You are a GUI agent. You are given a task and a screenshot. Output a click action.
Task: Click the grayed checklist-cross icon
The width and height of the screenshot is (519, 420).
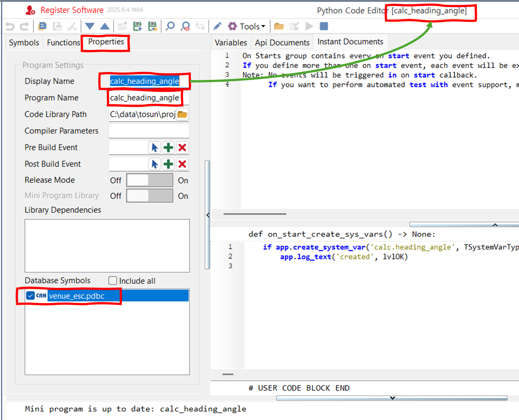click(x=294, y=26)
